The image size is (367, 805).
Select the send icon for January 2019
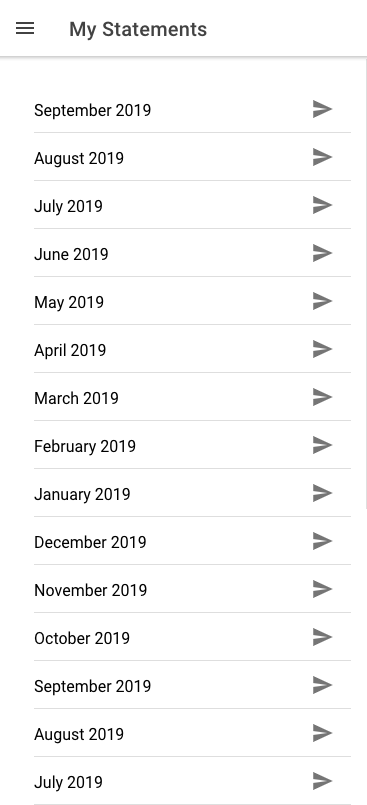(322, 493)
